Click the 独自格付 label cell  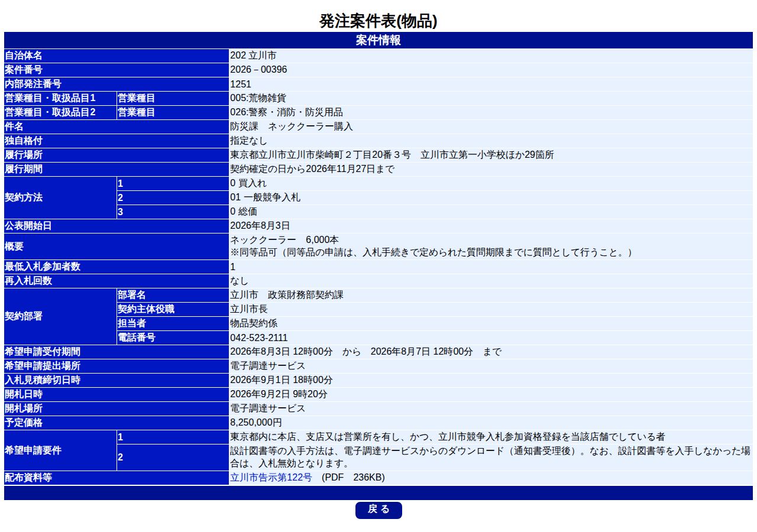[x=117, y=141]
